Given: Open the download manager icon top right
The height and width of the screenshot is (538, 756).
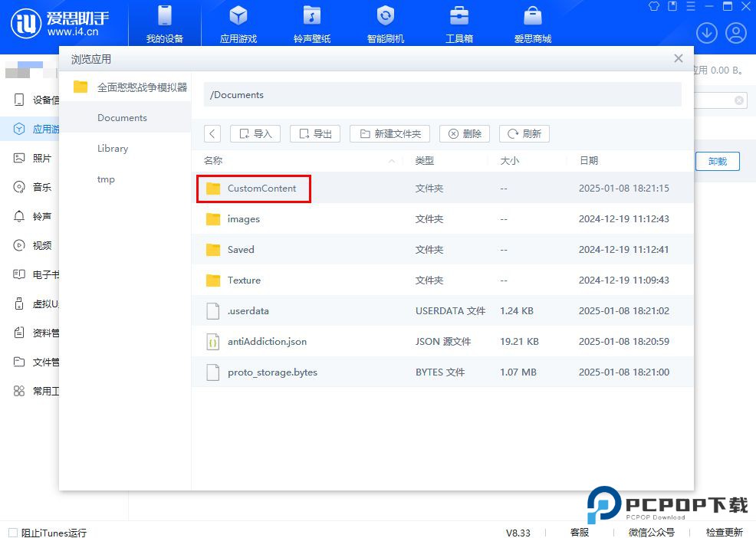Looking at the screenshot, I should (706, 33).
